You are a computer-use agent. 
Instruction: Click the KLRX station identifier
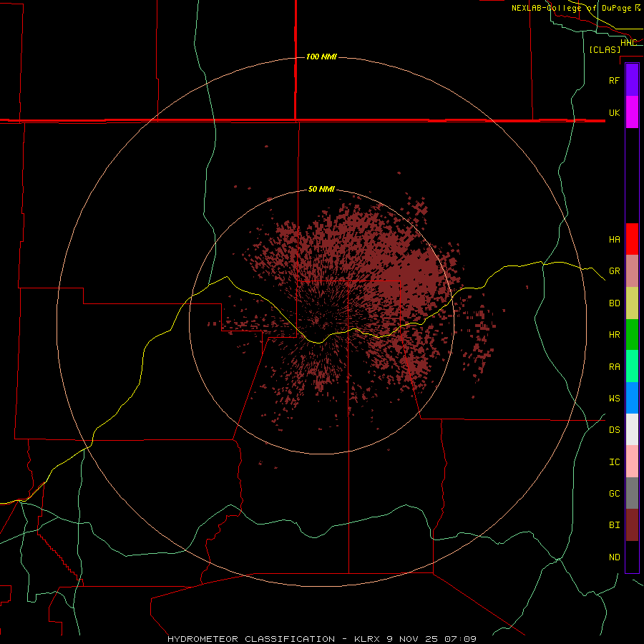367,639
